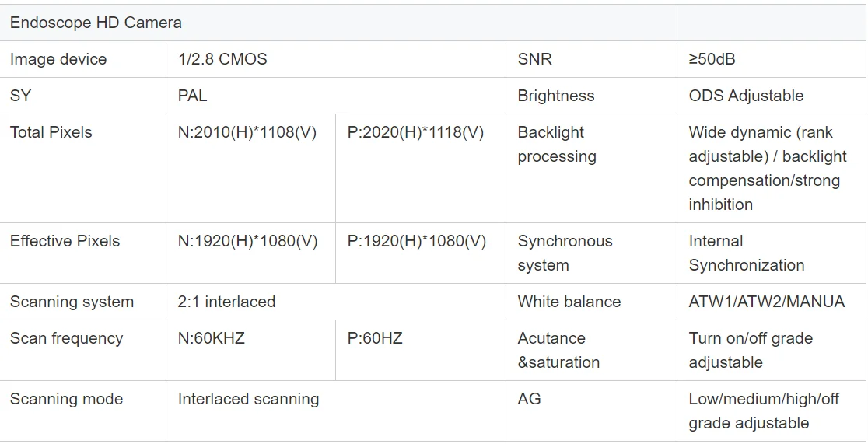Click the "≥50dB" value

click(x=712, y=59)
